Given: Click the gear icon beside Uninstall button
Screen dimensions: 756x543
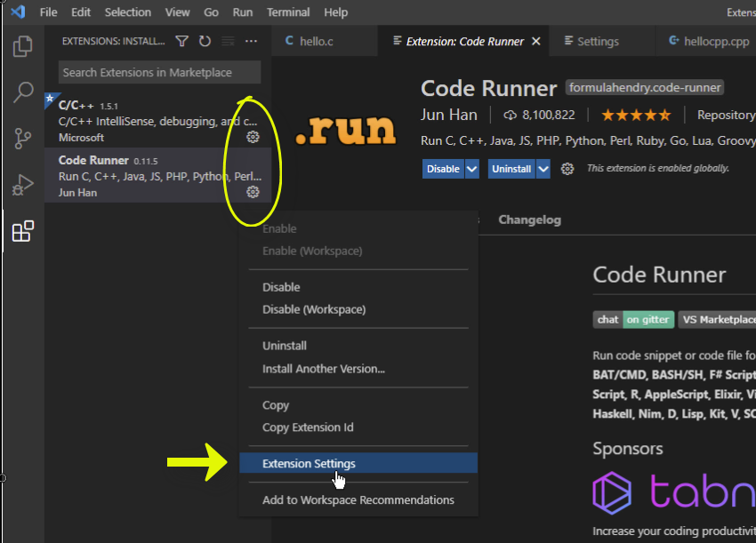Looking at the screenshot, I should (x=567, y=169).
